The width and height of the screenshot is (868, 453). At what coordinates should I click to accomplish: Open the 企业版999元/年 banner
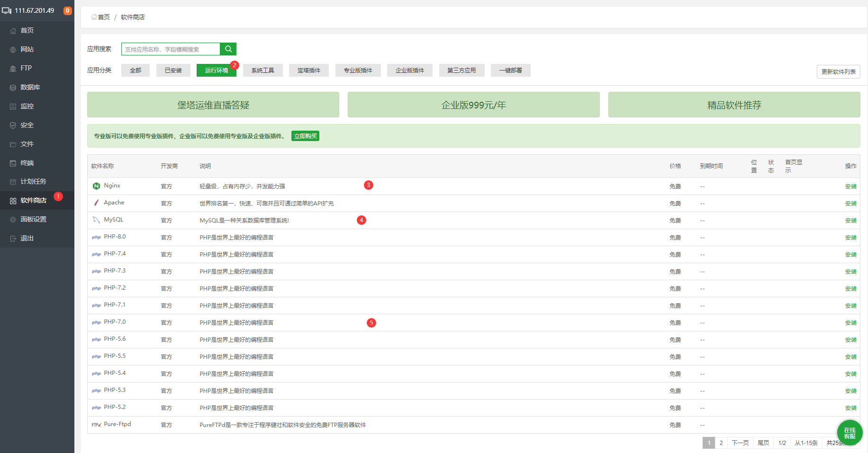pyautogui.click(x=473, y=105)
